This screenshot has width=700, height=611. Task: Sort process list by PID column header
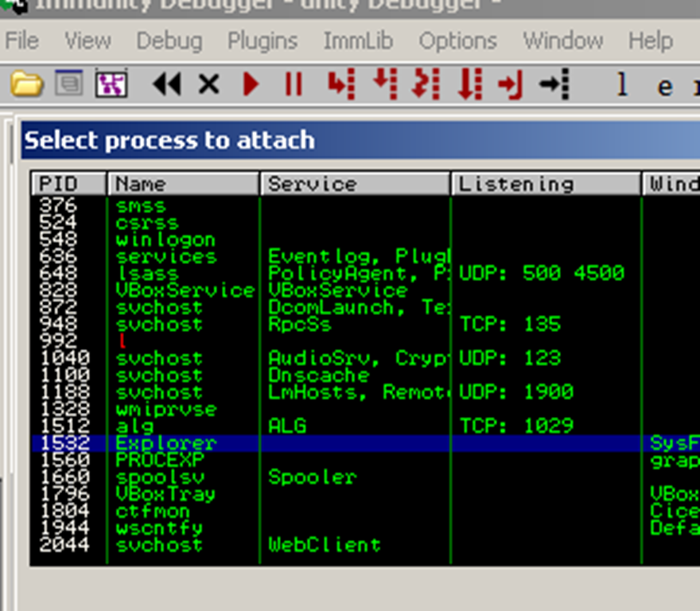point(68,184)
